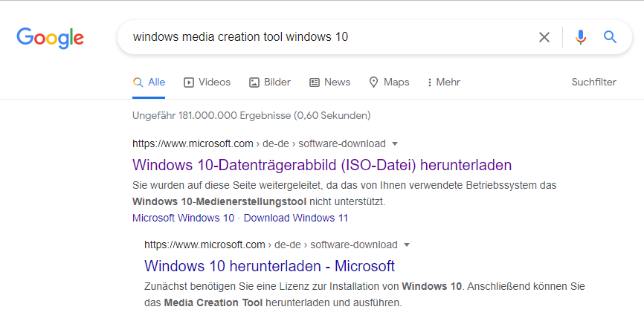
Task: Click the blue magnifier search icon
Action: point(611,37)
